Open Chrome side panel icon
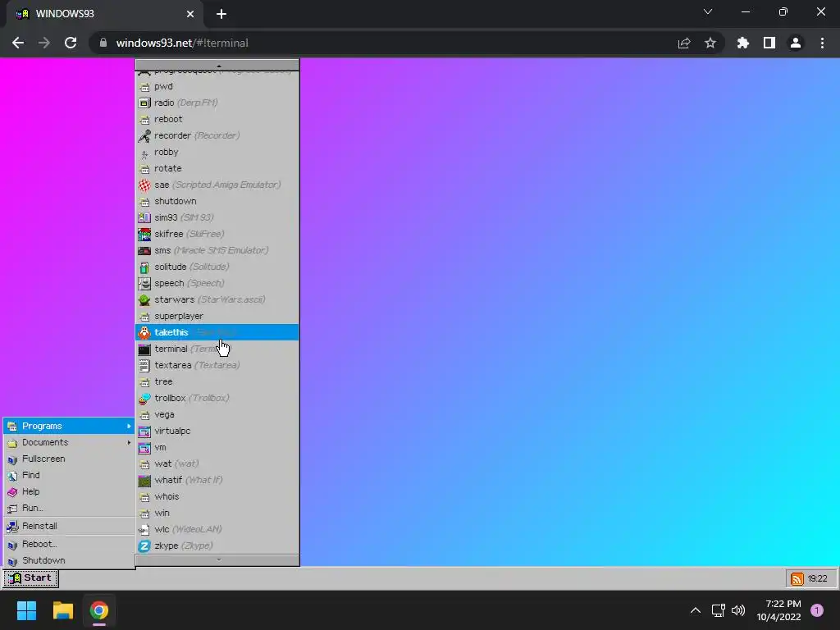Screen dimensions: 840x630 [769, 43]
